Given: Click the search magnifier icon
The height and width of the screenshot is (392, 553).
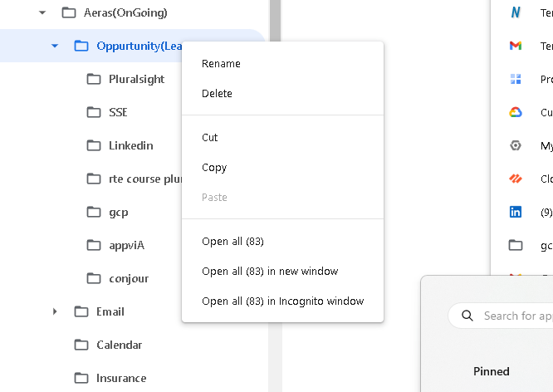Looking at the screenshot, I should 467,316.
